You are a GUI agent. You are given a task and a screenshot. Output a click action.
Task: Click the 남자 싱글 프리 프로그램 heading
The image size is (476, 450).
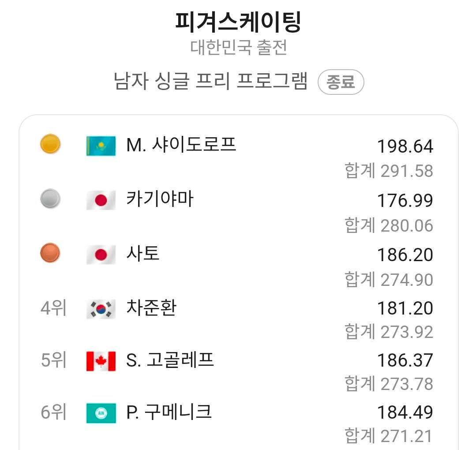pyautogui.click(x=211, y=82)
